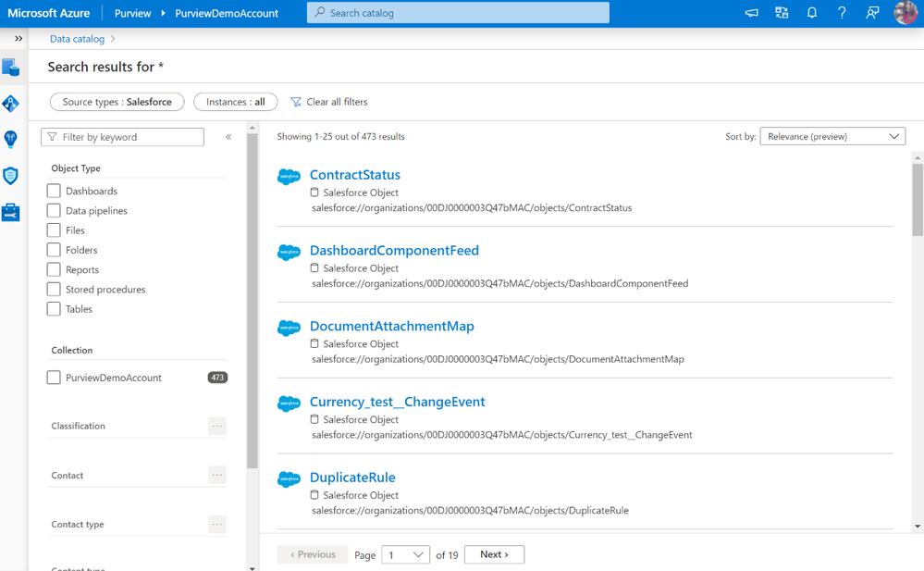Open the DocumentAttachmentMap result
This screenshot has width=924, height=571.
[392, 326]
